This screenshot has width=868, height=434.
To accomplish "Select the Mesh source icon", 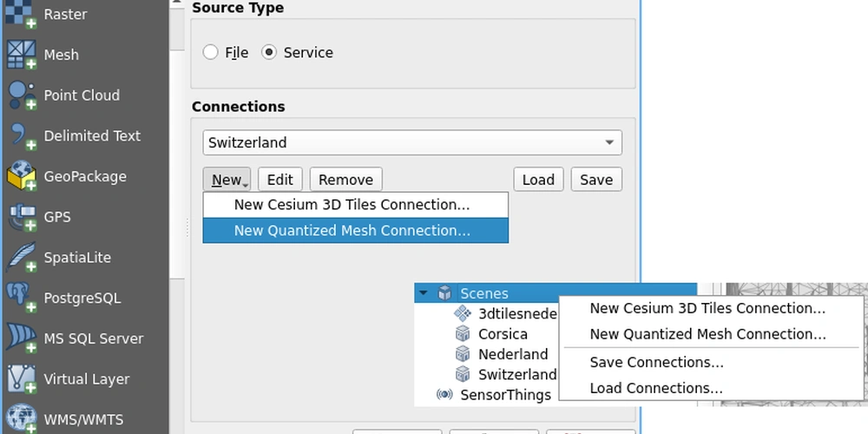I will [22, 55].
